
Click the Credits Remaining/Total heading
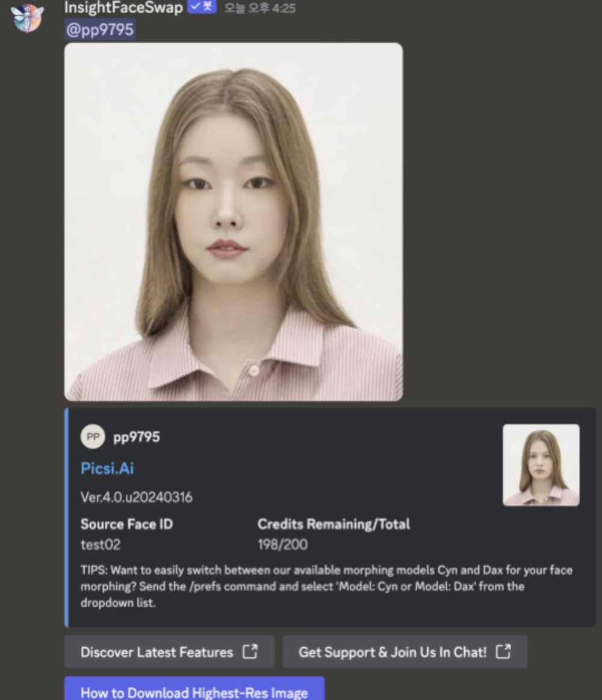[x=334, y=524]
